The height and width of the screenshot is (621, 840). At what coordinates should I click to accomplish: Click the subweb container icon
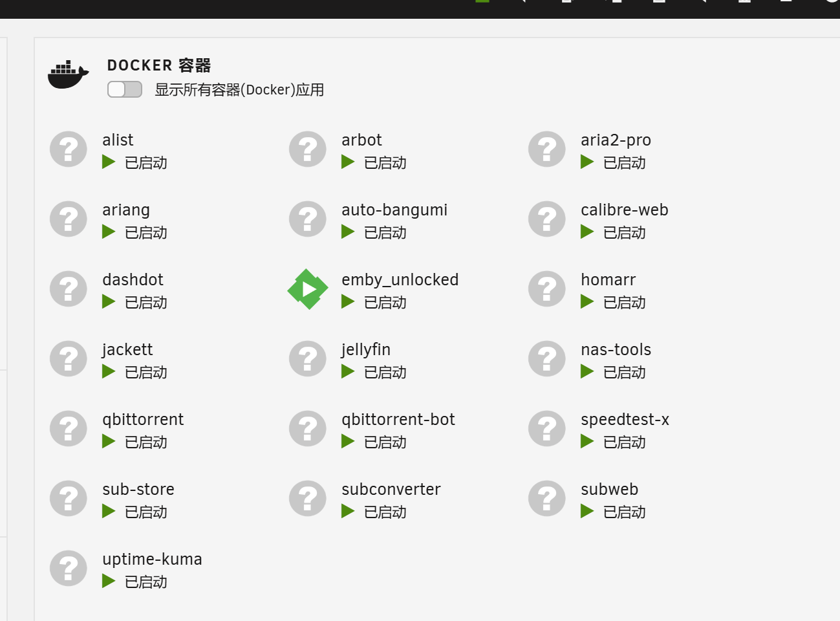[x=547, y=499]
